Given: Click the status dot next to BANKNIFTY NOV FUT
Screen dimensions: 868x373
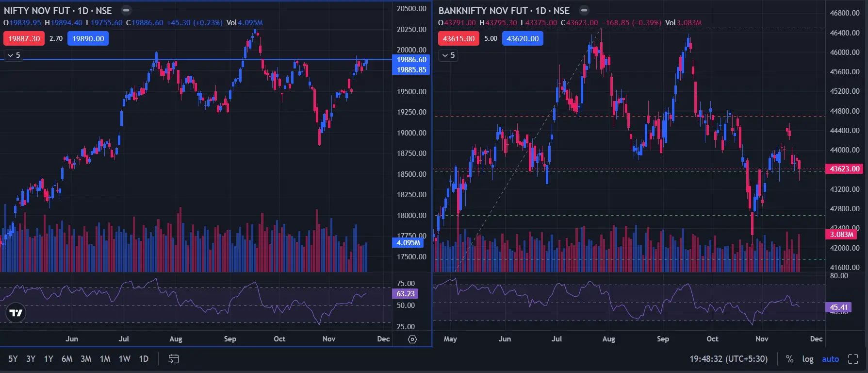Looking at the screenshot, I should click(x=584, y=10).
